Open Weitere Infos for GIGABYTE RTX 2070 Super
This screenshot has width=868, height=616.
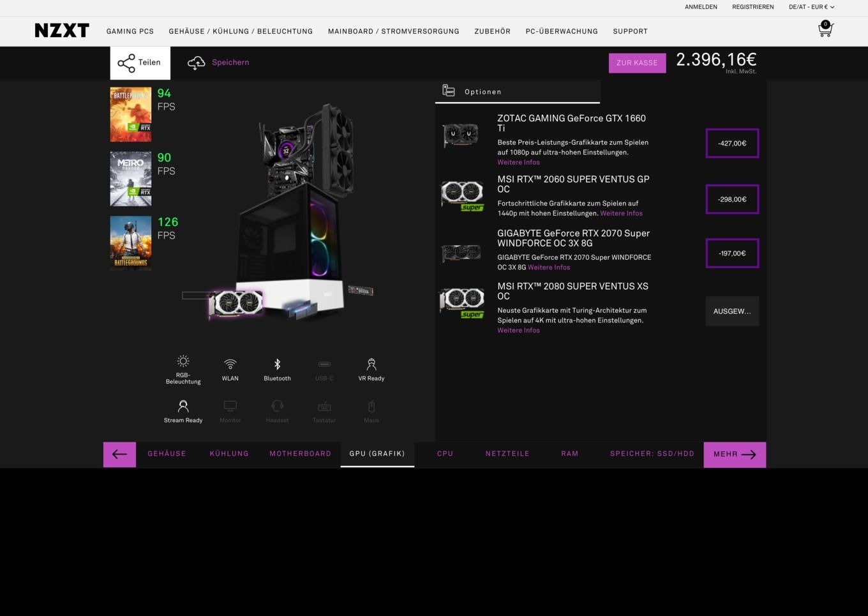(x=549, y=267)
